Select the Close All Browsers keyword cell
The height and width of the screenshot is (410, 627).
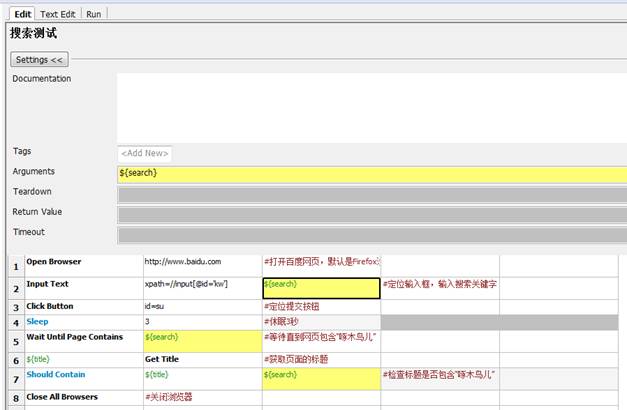pos(84,398)
